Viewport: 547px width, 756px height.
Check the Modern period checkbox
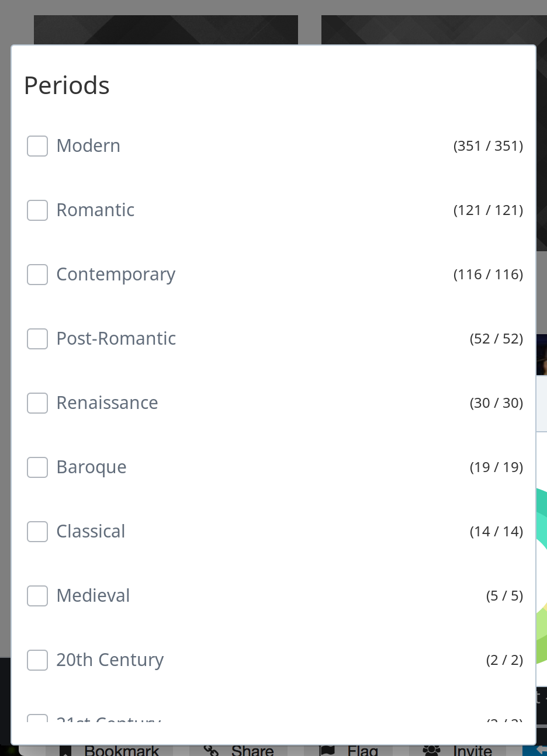pyautogui.click(x=37, y=146)
